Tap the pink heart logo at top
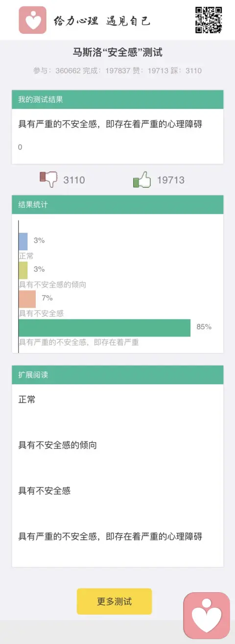 (x=32, y=20)
